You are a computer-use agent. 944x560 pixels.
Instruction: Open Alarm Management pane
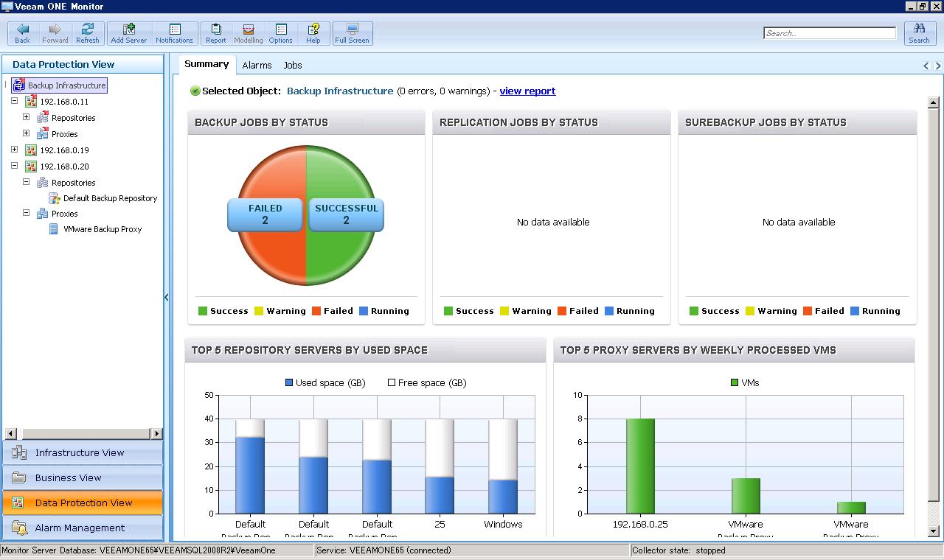(83, 528)
